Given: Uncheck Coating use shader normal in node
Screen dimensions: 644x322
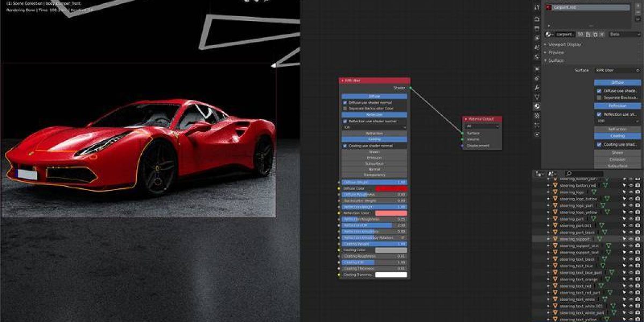Looking at the screenshot, I should pos(345,145).
